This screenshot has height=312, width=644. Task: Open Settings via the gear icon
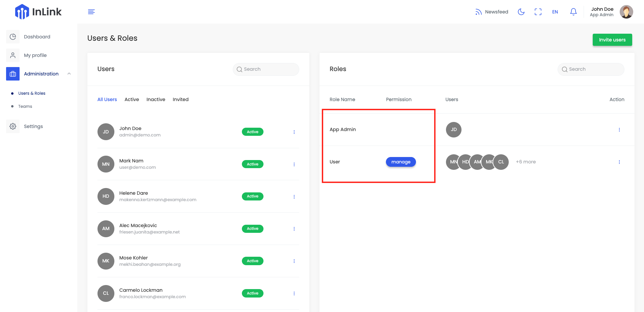point(13,126)
